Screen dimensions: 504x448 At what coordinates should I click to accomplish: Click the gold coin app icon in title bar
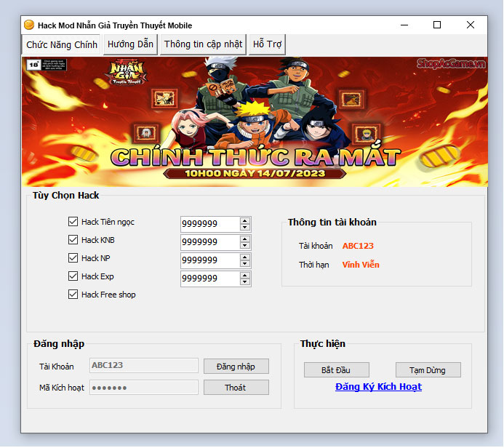pyautogui.click(x=29, y=25)
